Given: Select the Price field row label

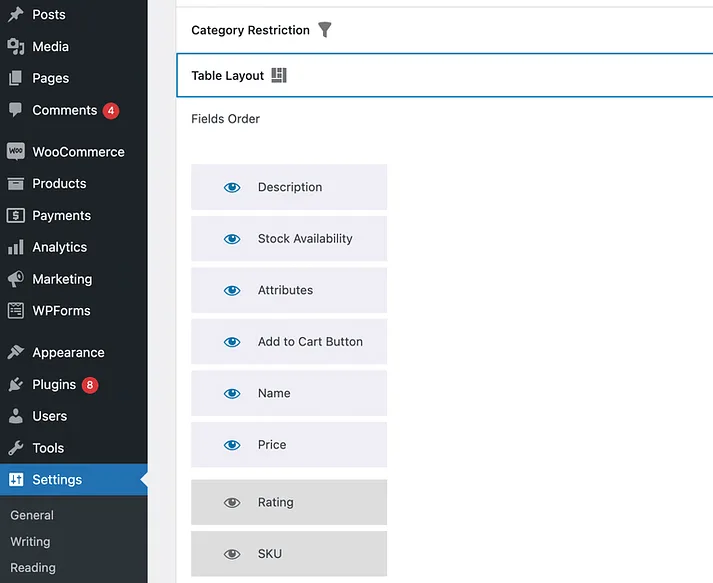Looking at the screenshot, I should coord(272,445).
